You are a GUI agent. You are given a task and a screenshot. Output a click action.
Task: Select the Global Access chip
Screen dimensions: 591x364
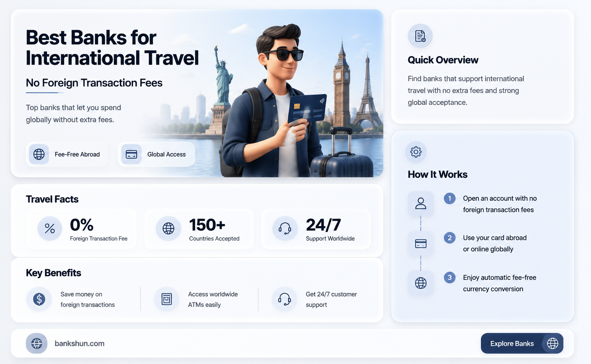pos(156,154)
